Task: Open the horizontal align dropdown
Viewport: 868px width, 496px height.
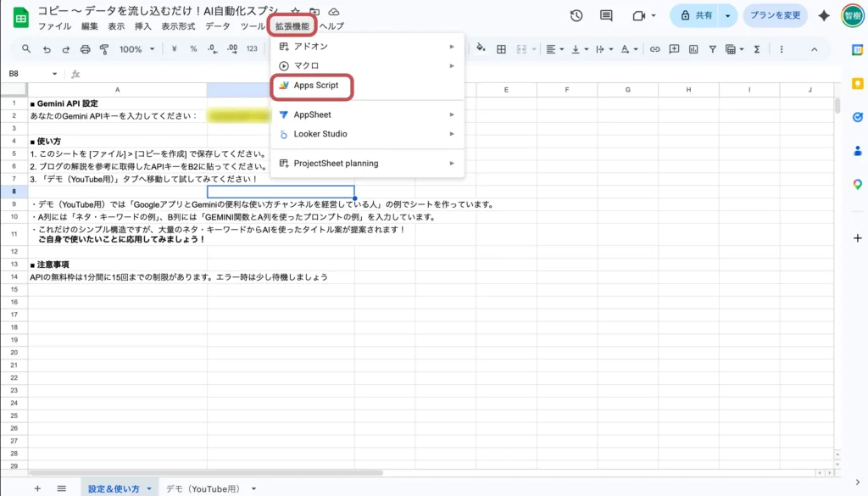Action: pyautogui.click(x=554, y=49)
